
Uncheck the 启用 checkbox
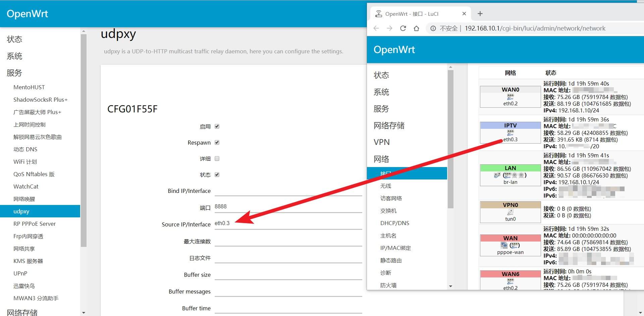pos(217,126)
